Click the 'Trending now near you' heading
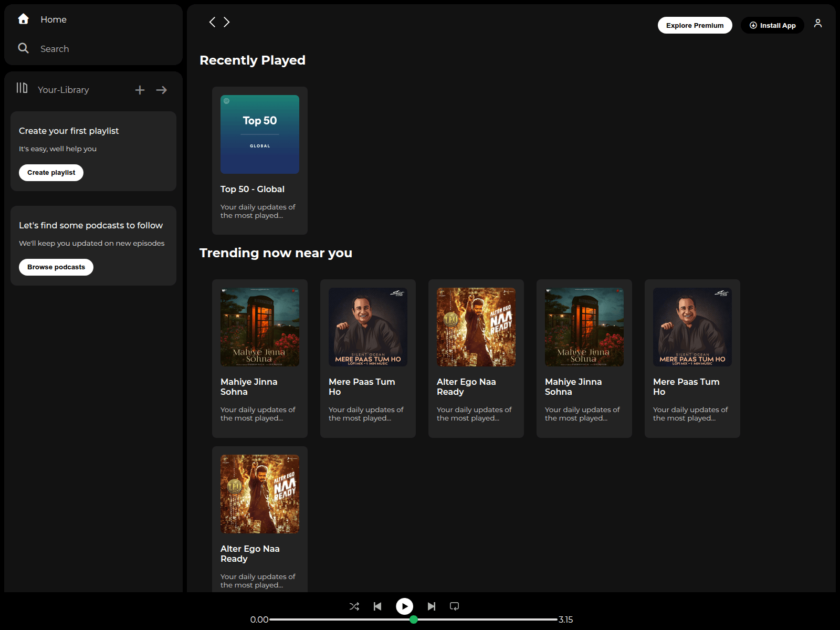The image size is (840, 630). point(276,253)
